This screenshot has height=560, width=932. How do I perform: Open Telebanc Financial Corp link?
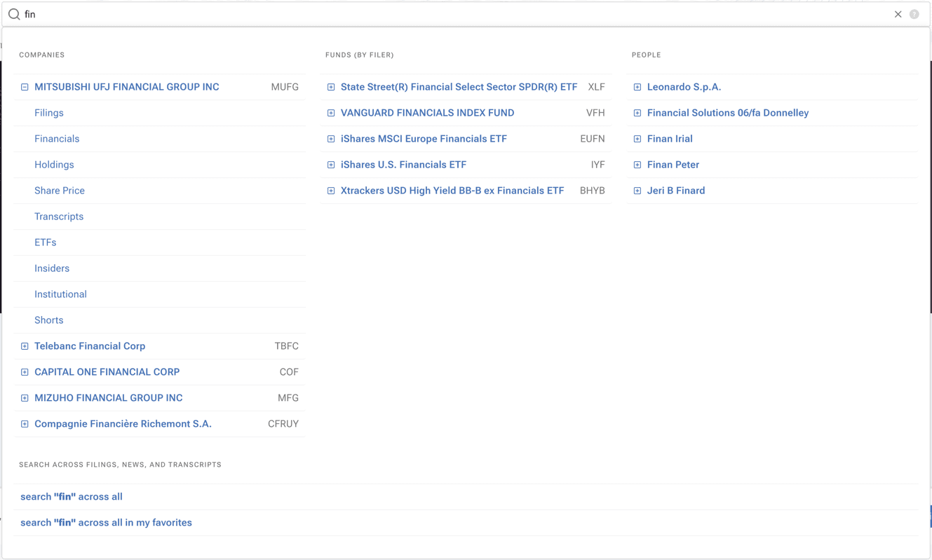[90, 346]
